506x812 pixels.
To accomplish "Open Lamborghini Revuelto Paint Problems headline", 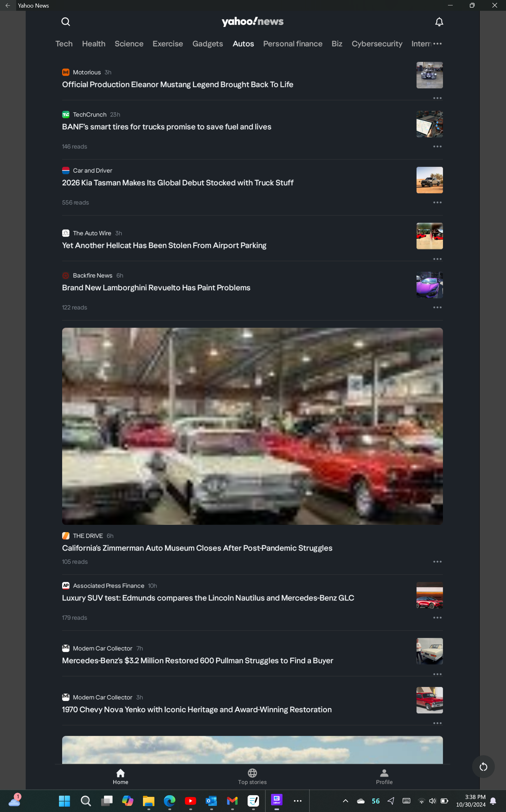I will pos(156,287).
